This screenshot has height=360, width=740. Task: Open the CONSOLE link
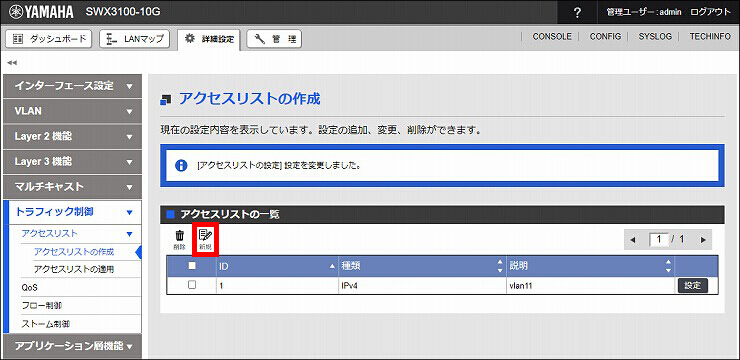[552, 36]
